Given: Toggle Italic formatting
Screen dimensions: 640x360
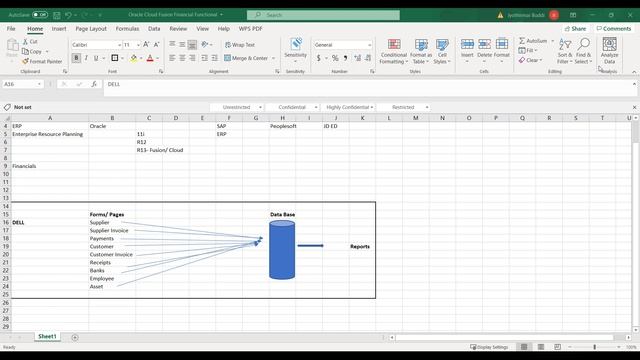Looking at the screenshot, I should click(86, 58).
